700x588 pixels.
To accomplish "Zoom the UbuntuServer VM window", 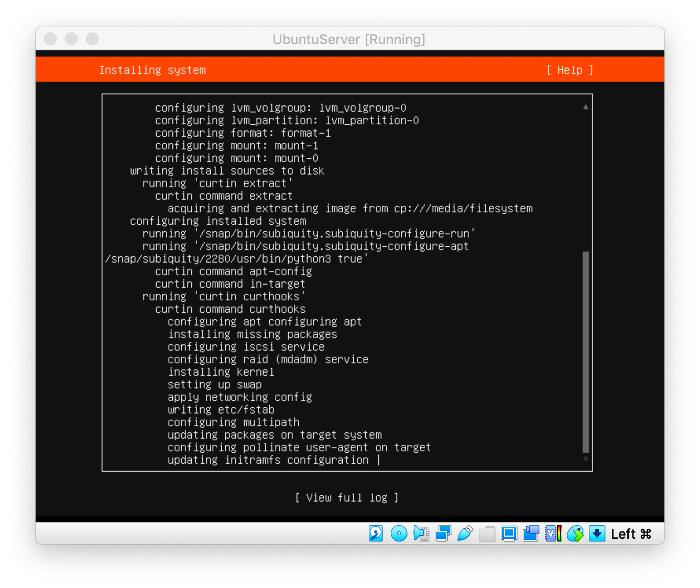I will pyautogui.click(x=92, y=39).
